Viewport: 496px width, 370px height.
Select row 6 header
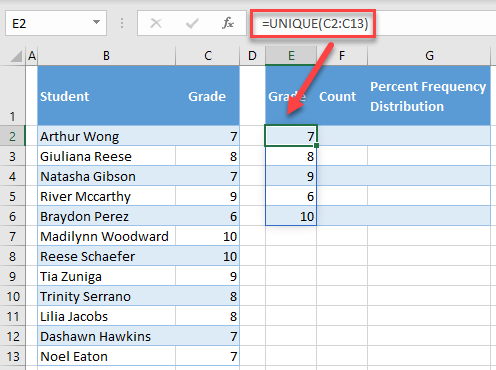(x=12, y=216)
